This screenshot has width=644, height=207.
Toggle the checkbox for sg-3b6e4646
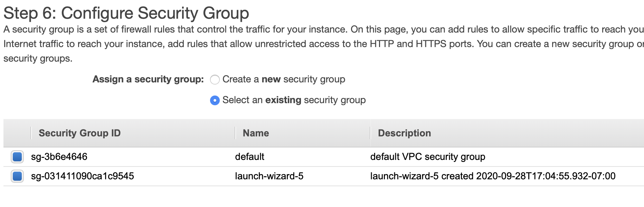(17, 157)
